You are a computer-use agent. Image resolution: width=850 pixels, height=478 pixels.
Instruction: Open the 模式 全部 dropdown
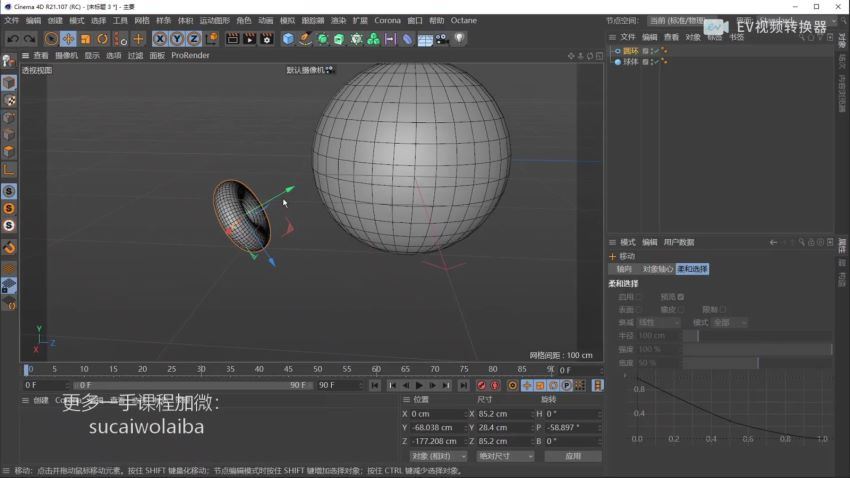click(x=730, y=322)
